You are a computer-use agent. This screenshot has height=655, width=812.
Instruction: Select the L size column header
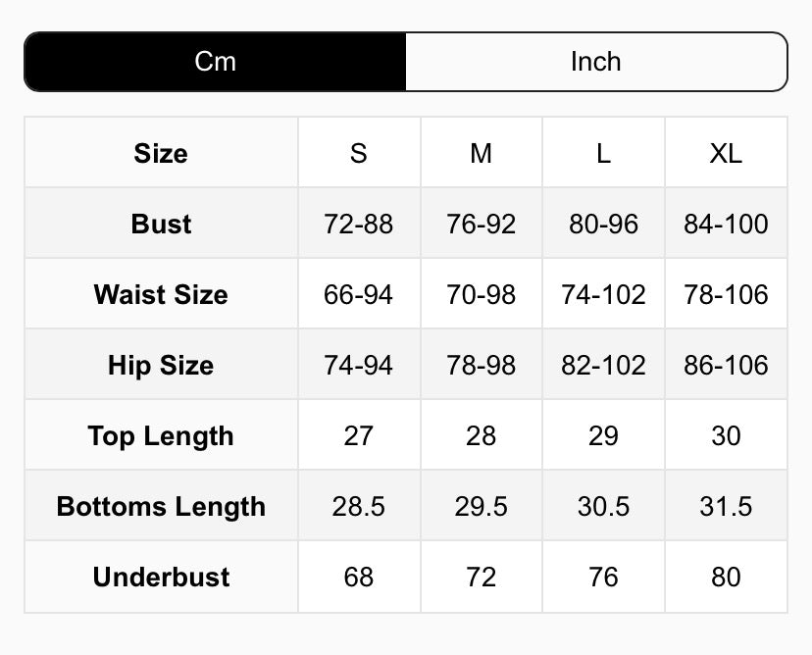tap(603, 153)
